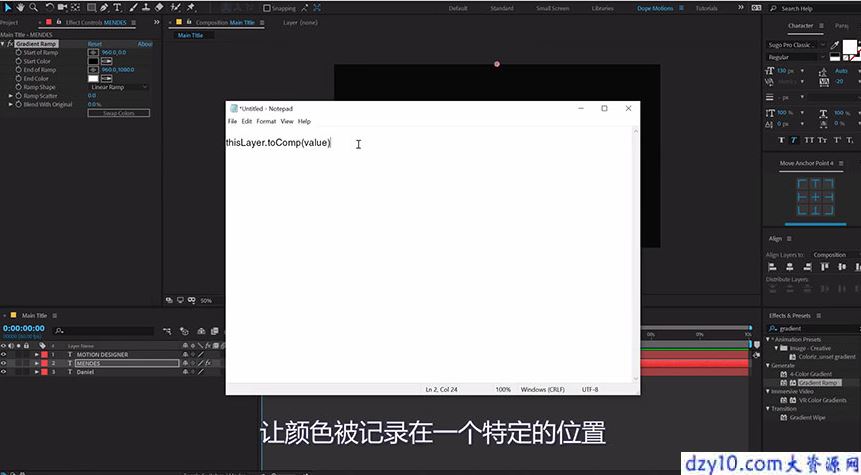Switch to Dope Motions workspace
The height and width of the screenshot is (475, 861).
[655, 8]
